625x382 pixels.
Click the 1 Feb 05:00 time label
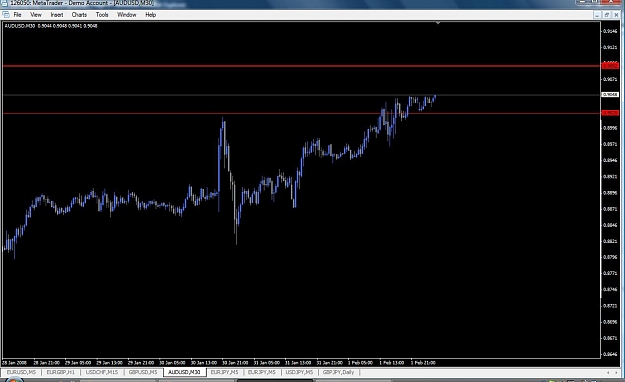coord(360,363)
